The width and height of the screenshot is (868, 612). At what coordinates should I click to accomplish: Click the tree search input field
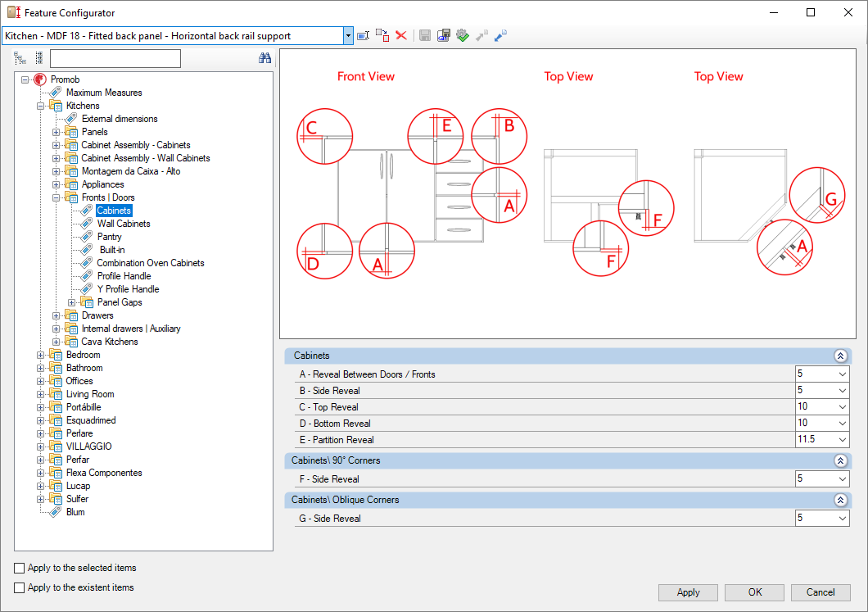pos(115,58)
